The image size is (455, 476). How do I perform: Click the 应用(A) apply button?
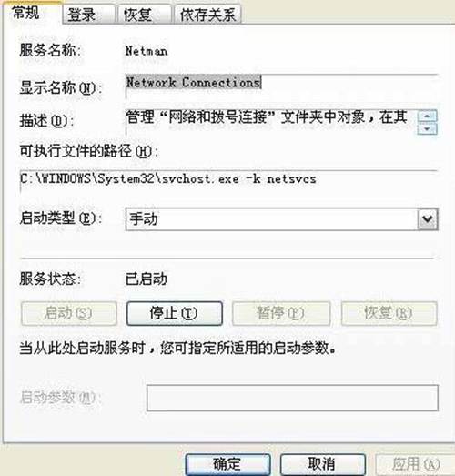pos(415,464)
